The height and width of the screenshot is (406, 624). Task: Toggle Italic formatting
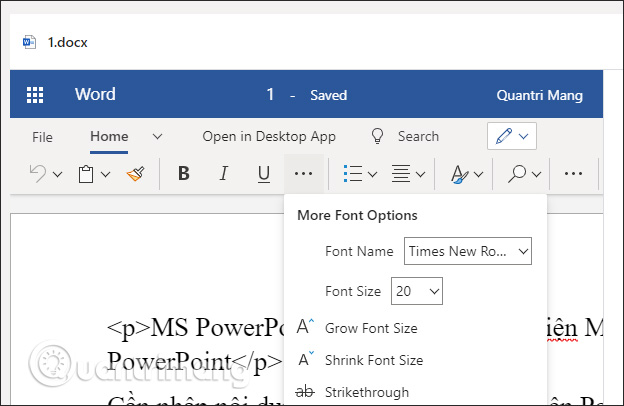tap(224, 174)
